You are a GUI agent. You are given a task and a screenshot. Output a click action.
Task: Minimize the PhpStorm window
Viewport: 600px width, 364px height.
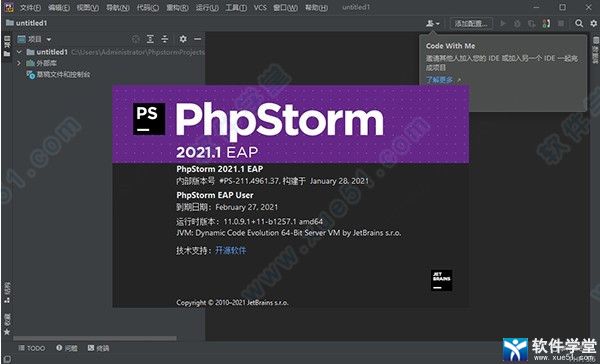[536, 7]
